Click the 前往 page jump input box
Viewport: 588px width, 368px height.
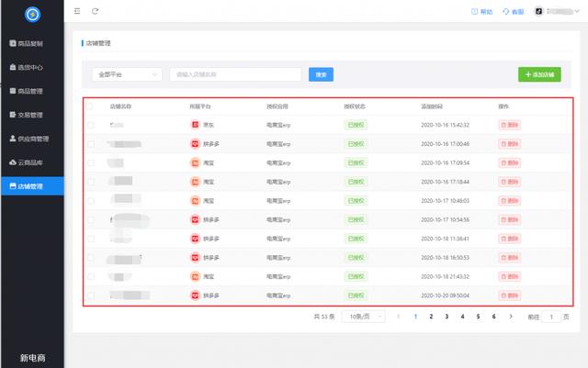551,317
